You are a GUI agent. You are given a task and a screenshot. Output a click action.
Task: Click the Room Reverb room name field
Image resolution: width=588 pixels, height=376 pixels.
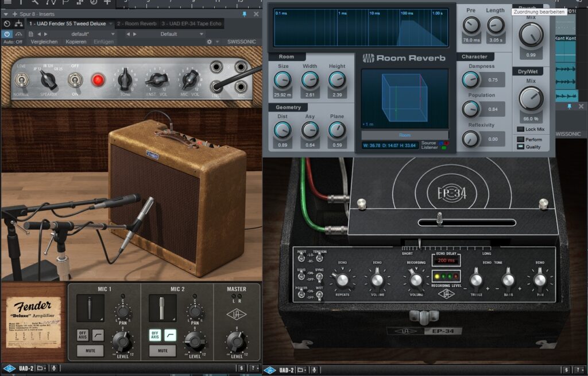(405, 135)
